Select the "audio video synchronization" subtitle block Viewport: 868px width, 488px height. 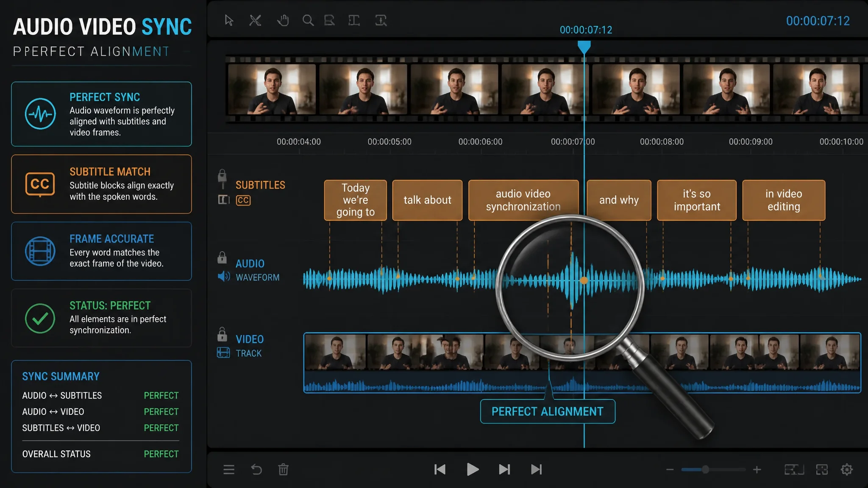[x=523, y=200]
